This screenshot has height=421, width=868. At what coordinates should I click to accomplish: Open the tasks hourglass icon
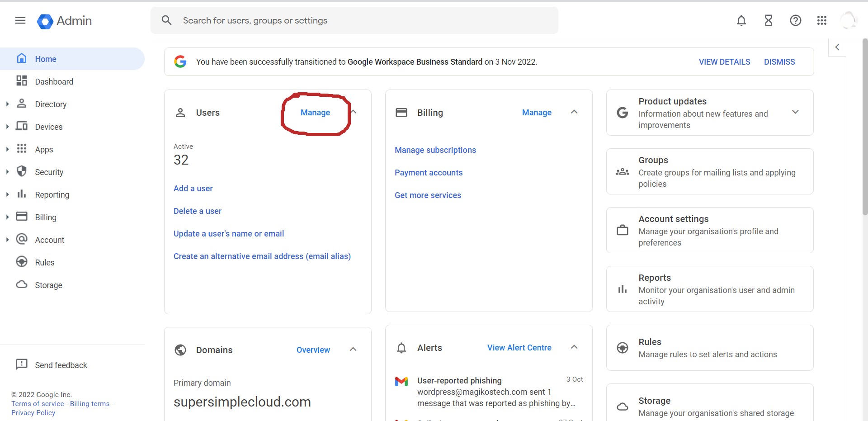pos(769,20)
